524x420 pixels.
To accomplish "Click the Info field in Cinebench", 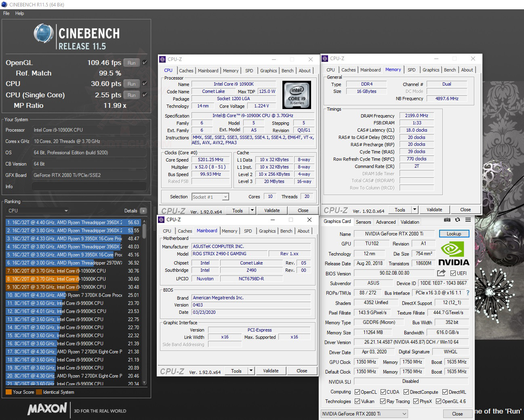I will point(89,186).
